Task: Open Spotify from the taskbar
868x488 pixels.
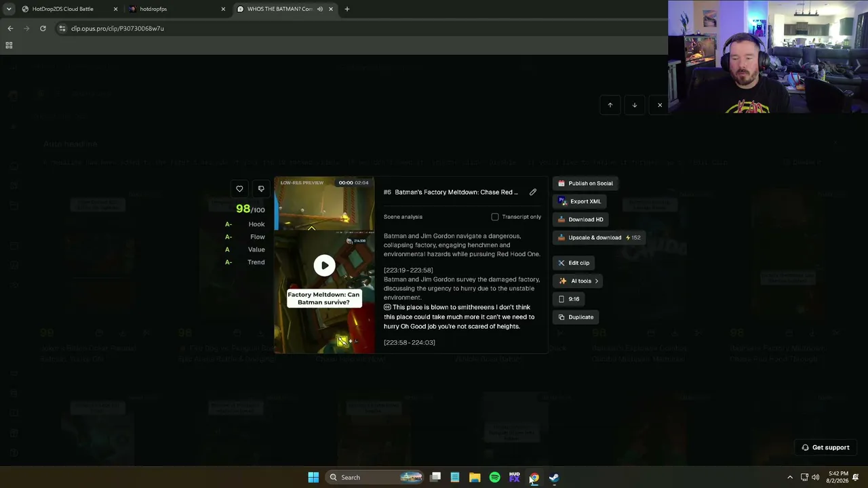Action: pos(494,477)
